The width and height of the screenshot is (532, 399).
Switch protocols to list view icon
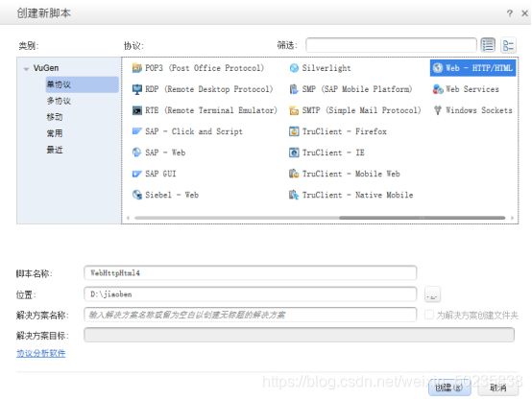(x=488, y=45)
